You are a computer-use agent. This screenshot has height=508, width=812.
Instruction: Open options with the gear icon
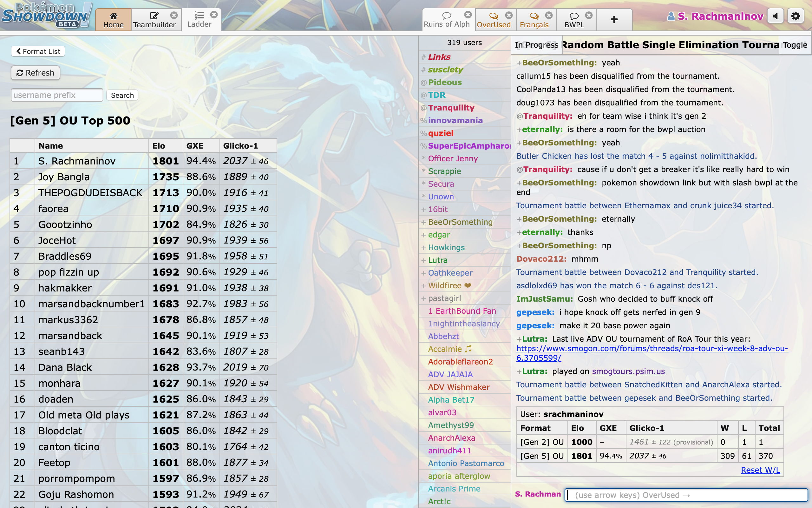(796, 16)
